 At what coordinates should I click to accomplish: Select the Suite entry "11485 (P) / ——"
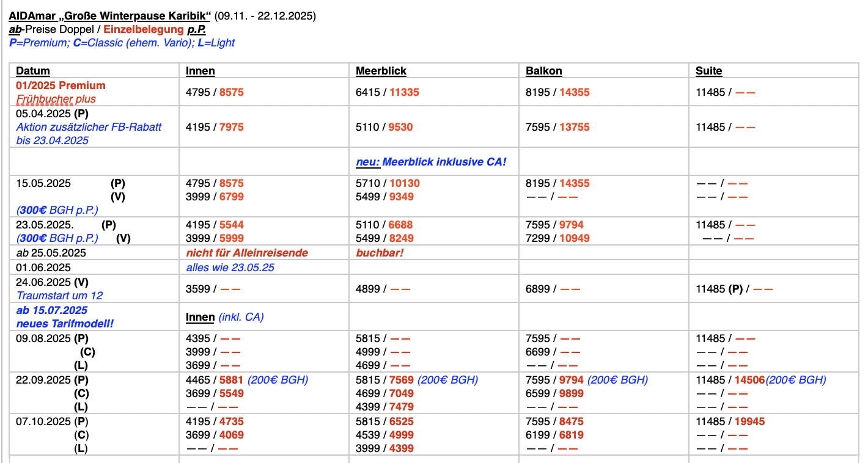[x=734, y=289]
